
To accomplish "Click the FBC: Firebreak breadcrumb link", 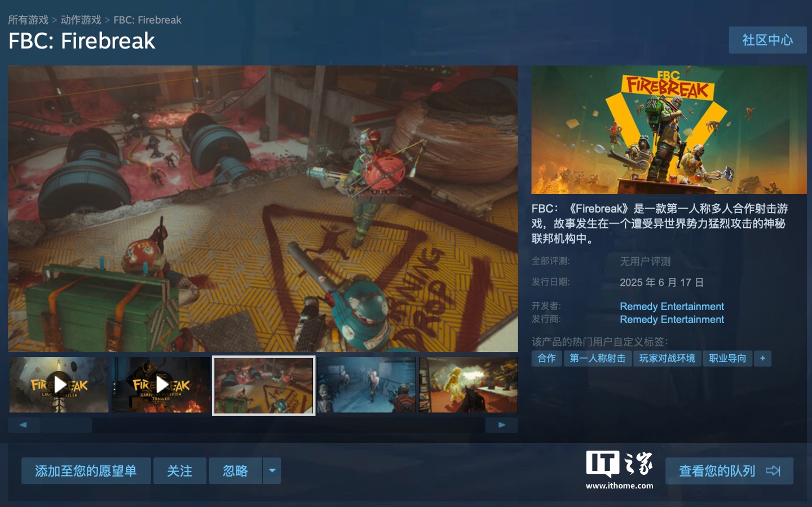I will coord(147,20).
